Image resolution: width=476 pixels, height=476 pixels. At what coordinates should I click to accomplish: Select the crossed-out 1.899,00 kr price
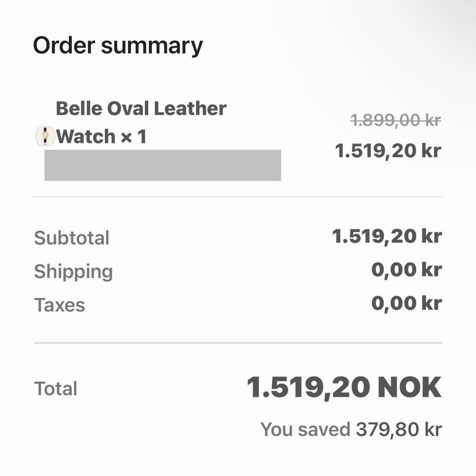396,120
